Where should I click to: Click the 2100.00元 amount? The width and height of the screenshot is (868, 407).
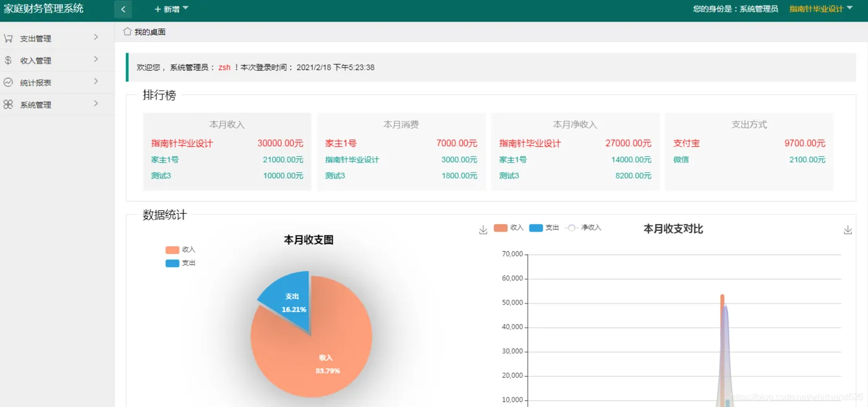coord(807,160)
